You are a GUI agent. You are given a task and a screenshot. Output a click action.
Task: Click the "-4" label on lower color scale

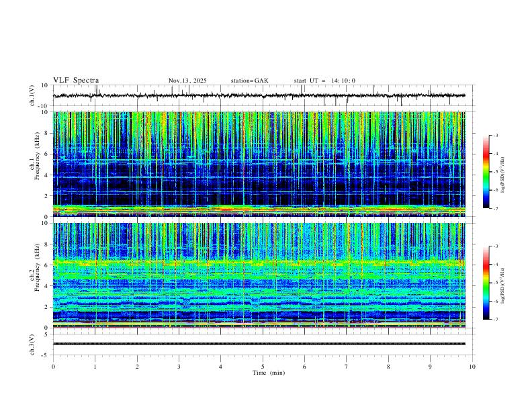pyautogui.click(x=496, y=265)
